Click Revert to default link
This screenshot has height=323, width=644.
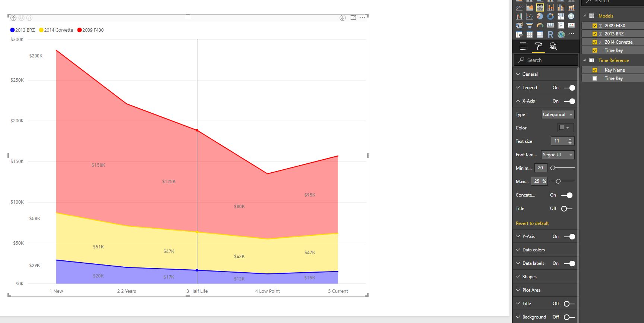(532, 223)
